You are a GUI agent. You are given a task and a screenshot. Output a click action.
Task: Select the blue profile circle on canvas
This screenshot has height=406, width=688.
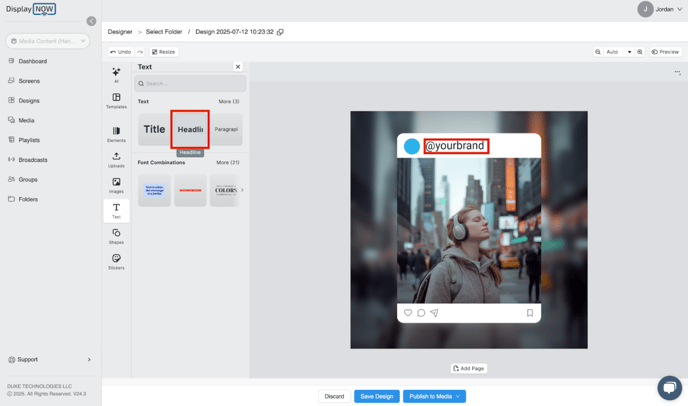pyautogui.click(x=412, y=146)
